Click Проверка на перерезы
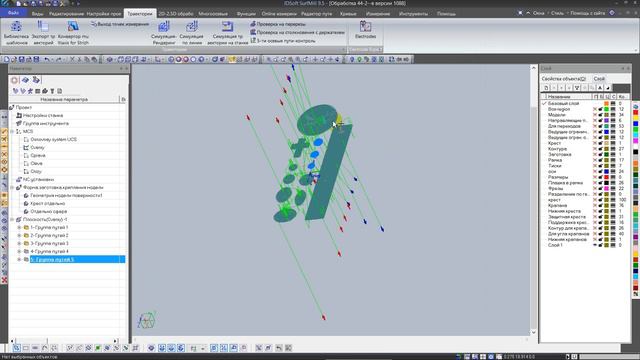640x360 pixels. point(278,24)
